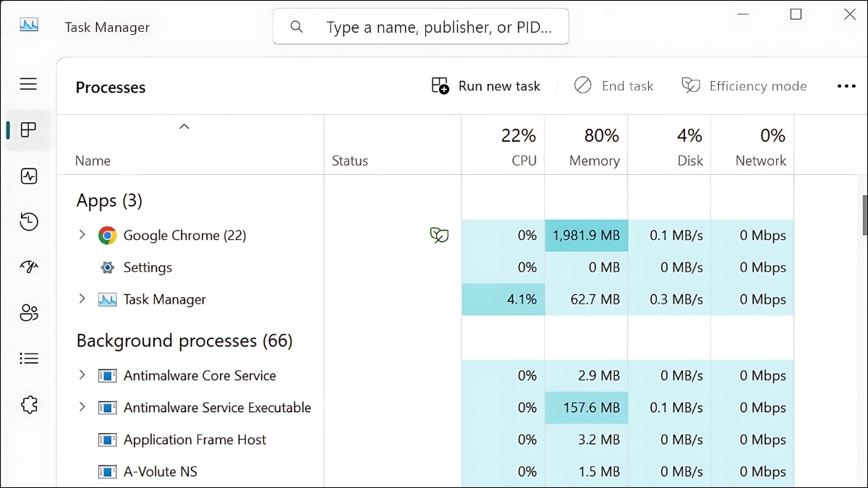Click the Efficiency mode button

pos(744,86)
